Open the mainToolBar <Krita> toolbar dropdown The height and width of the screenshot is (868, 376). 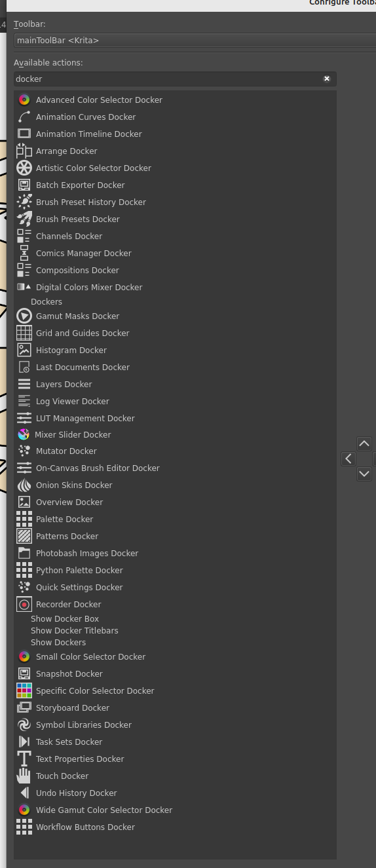point(195,41)
